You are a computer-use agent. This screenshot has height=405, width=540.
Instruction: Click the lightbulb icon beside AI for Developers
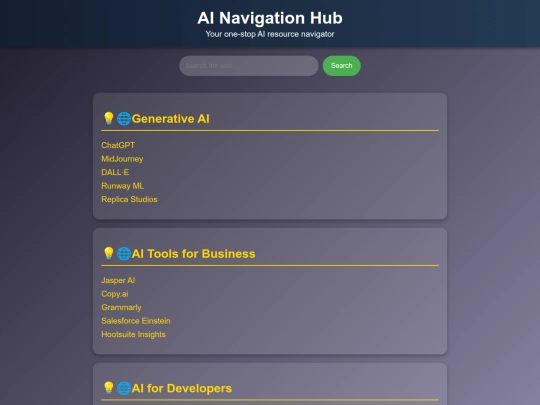108,388
